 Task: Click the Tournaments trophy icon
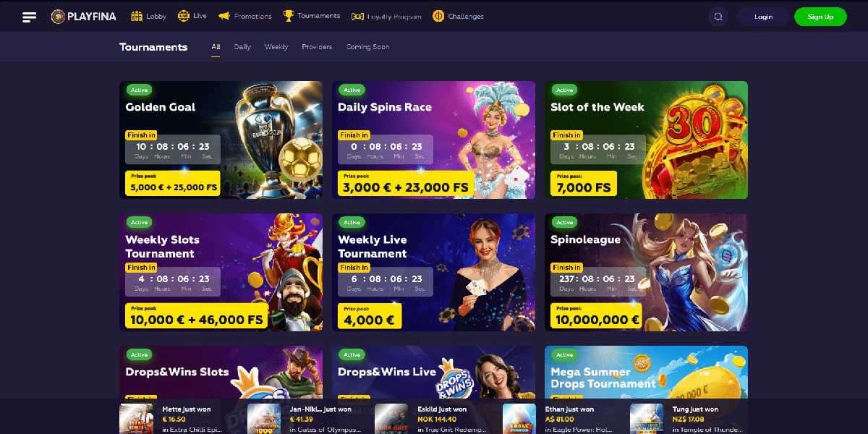[289, 16]
